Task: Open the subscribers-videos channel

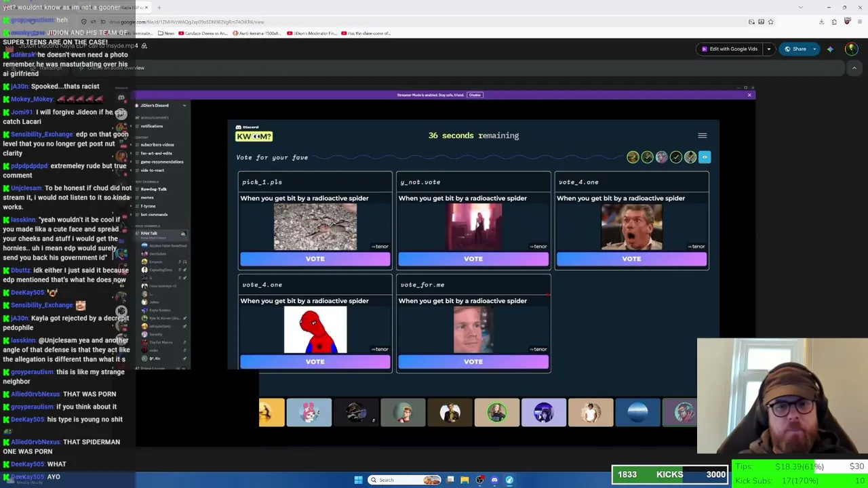Action: click(x=156, y=144)
